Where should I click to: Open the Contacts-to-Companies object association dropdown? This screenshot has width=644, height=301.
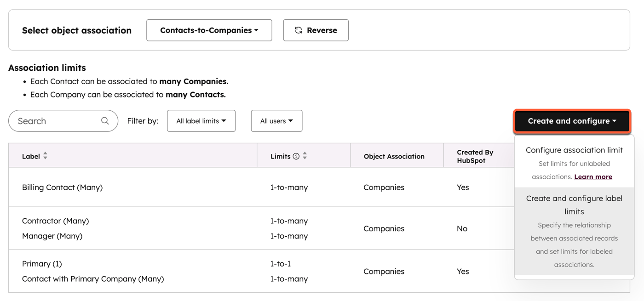[209, 30]
